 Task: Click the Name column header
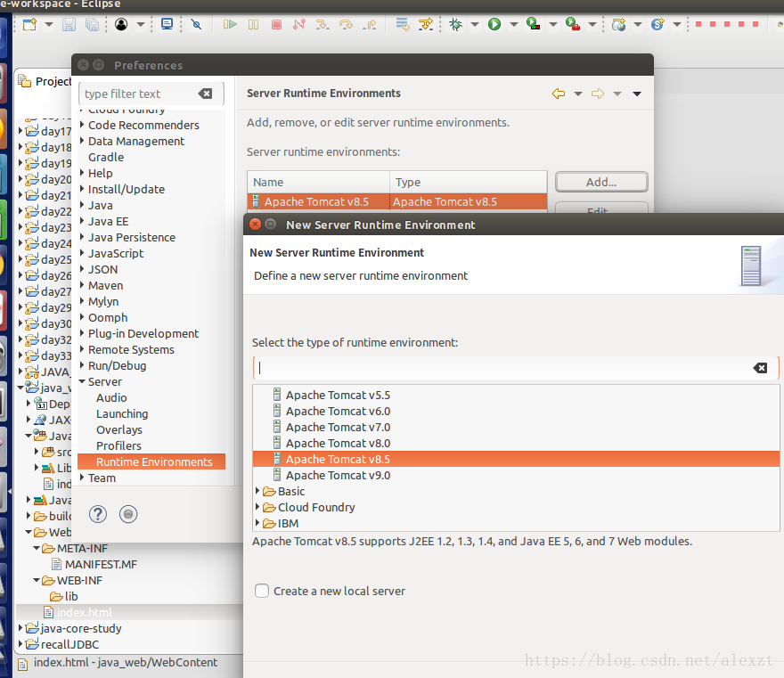tap(319, 182)
